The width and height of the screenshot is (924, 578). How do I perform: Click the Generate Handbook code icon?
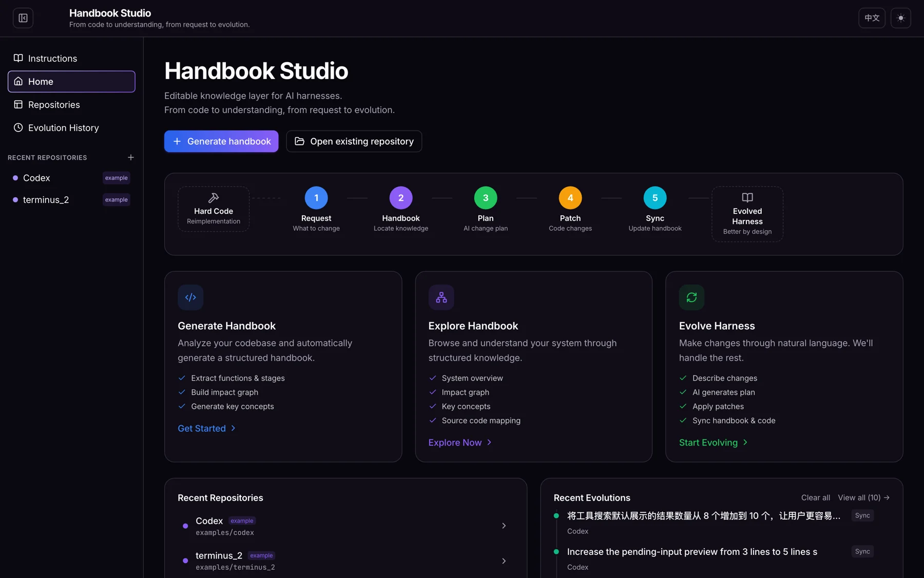190,297
